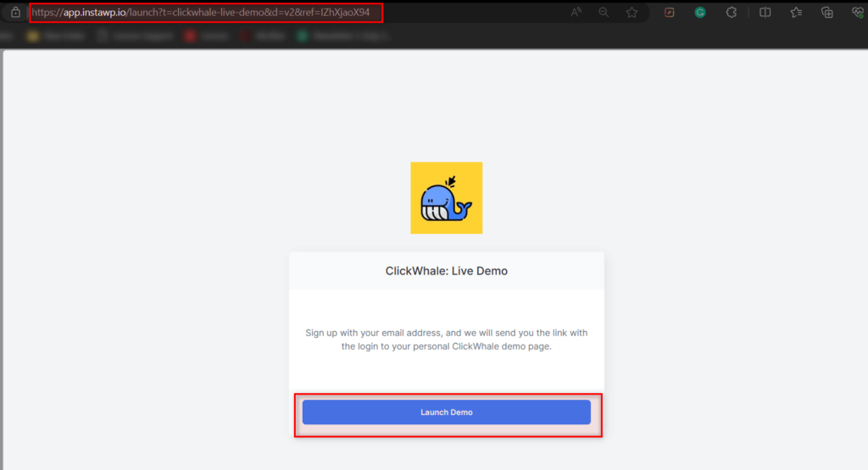Click the ClickWhale whale logo image
This screenshot has width=868, height=470.
pyautogui.click(x=446, y=198)
